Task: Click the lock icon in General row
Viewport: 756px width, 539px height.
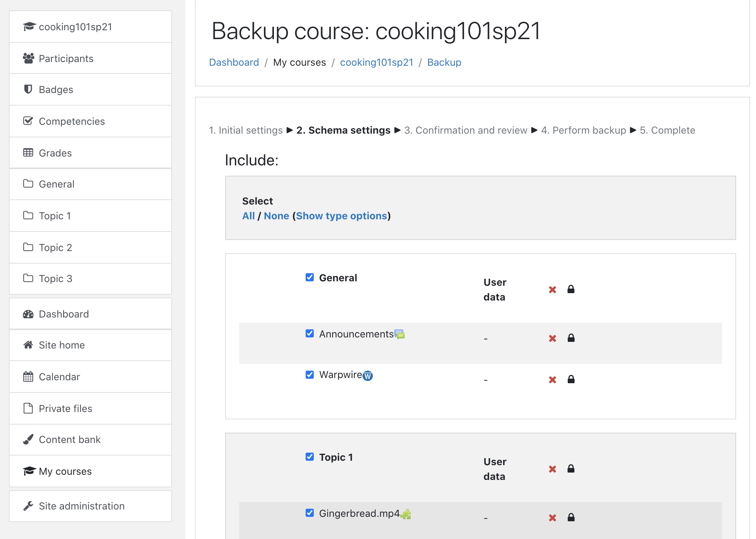Action: point(571,289)
